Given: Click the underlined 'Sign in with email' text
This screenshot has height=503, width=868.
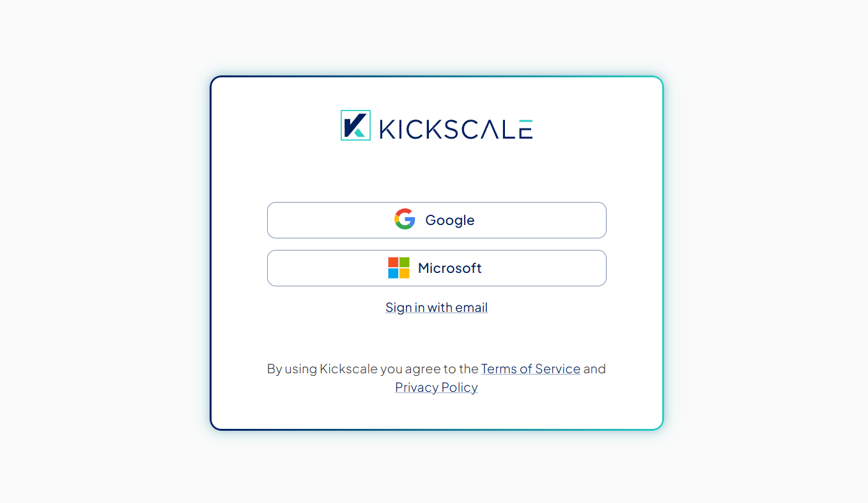Looking at the screenshot, I should [x=437, y=307].
